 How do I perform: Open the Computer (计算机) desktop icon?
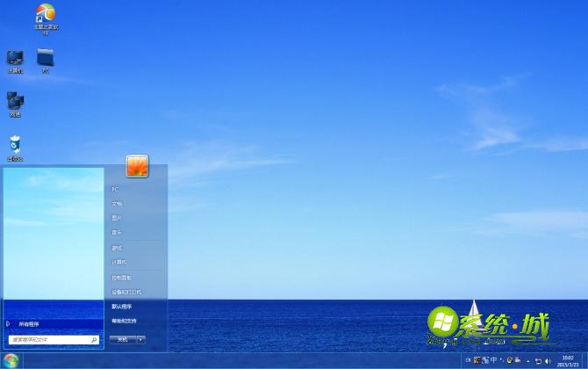pyautogui.click(x=15, y=59)
